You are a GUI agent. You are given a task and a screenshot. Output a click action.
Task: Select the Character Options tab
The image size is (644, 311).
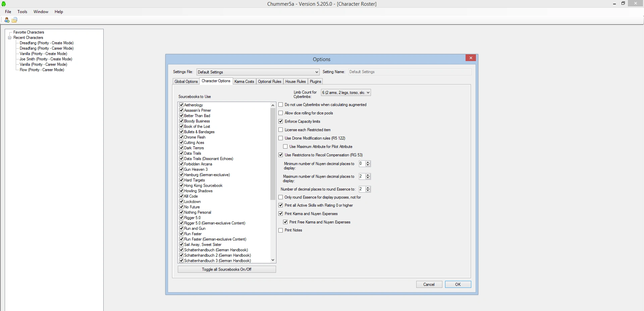click(x=216, y=81)
